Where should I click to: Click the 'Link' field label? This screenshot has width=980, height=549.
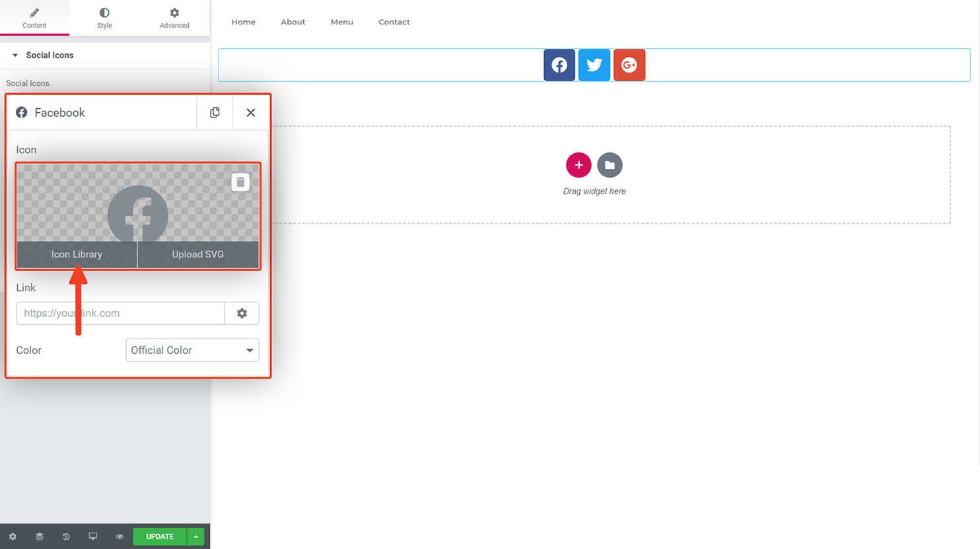tap(26, 288)
